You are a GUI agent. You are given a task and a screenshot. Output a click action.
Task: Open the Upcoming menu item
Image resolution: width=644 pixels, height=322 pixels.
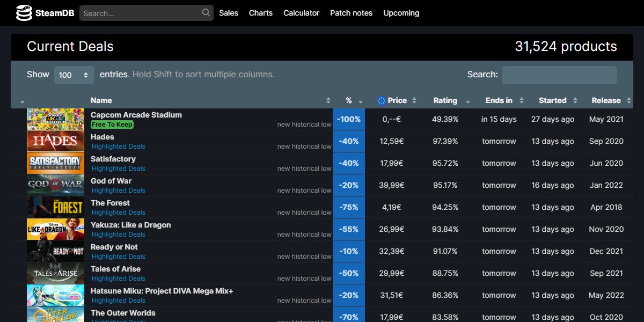pos(401,13)
